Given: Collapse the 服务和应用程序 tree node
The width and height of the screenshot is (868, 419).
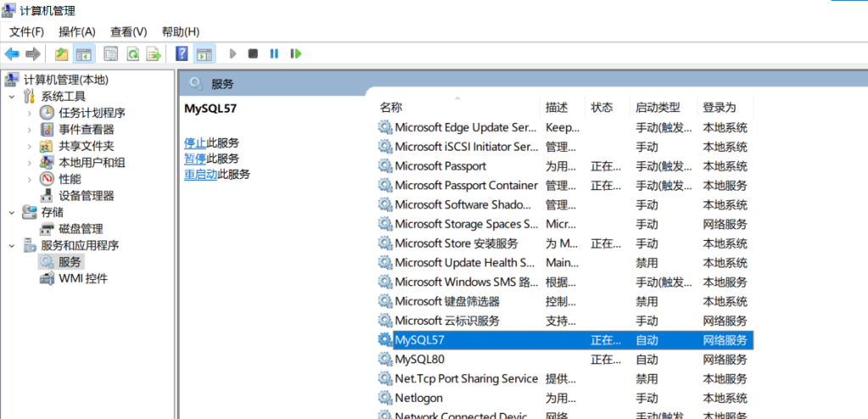Looking at the screenshot, I should click(12, 245).
